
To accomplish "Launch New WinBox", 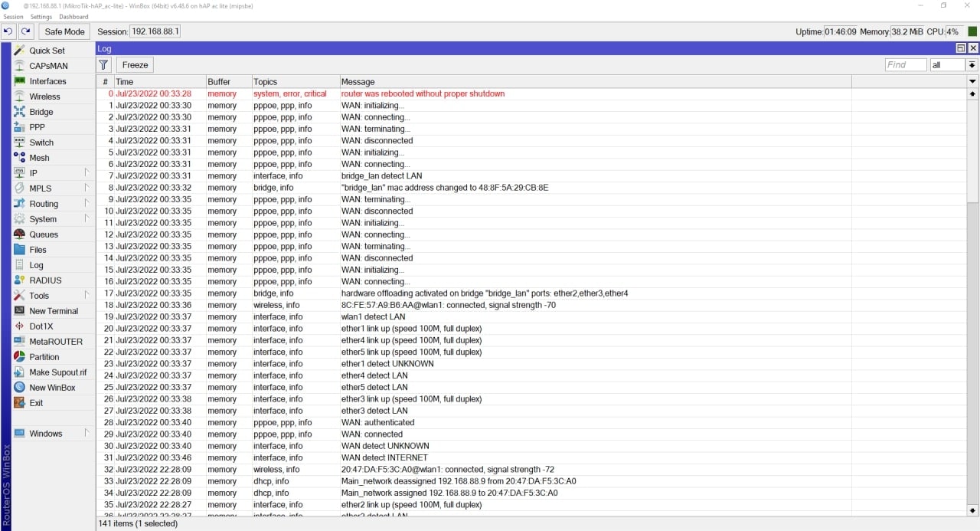I will 52,388.
